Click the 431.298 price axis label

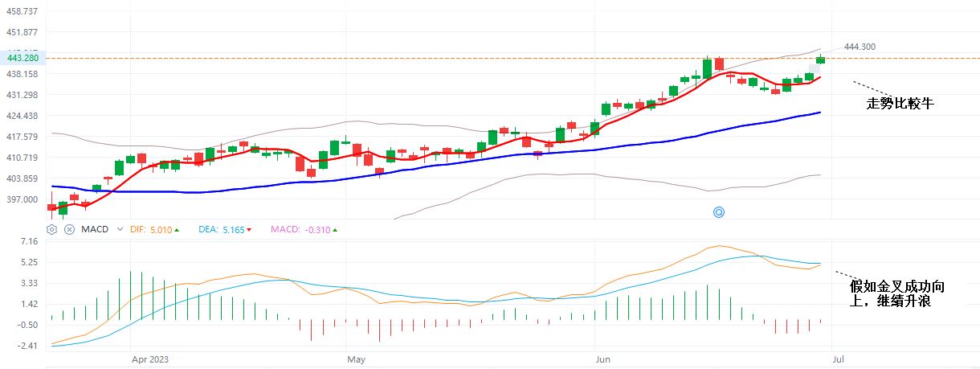[x=22, y=95]
